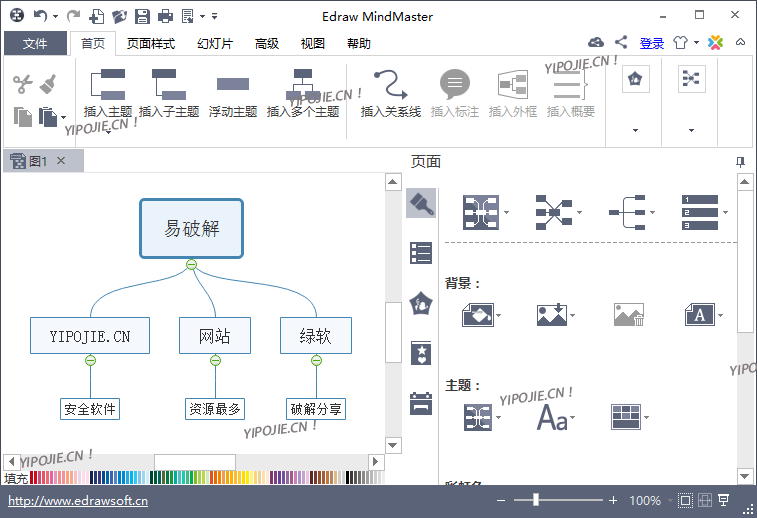Expand the paste options dropdown arrow

tap(63, 119)
